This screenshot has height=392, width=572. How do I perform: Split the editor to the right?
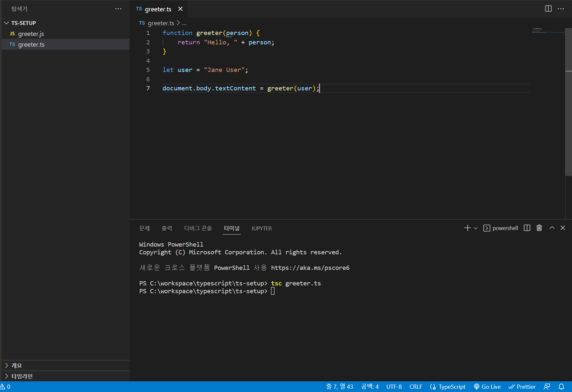tap(548, 9)
